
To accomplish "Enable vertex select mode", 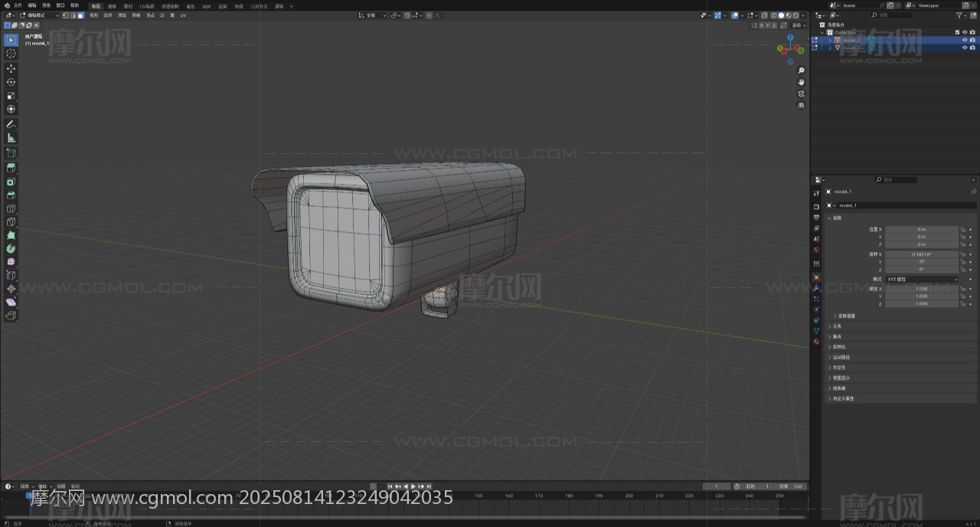I will pos(65,15).
